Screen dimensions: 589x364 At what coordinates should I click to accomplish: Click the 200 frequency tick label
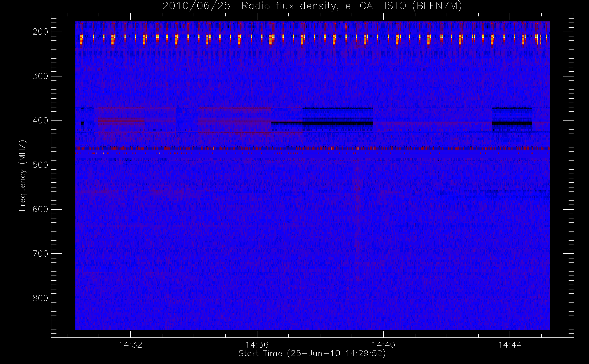pos(40,32)
